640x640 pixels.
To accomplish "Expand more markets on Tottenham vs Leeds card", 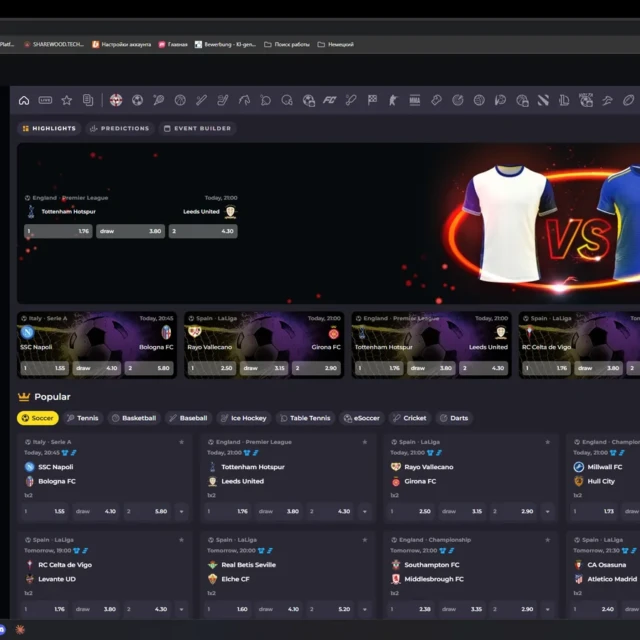I will tap(365, 511).
